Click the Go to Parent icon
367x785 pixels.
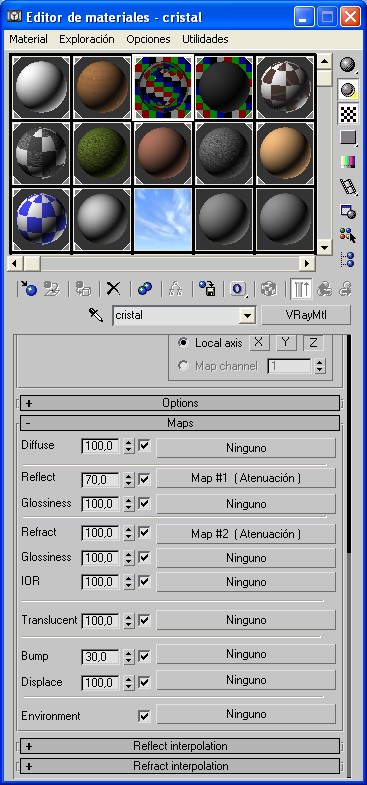(324, 289)
